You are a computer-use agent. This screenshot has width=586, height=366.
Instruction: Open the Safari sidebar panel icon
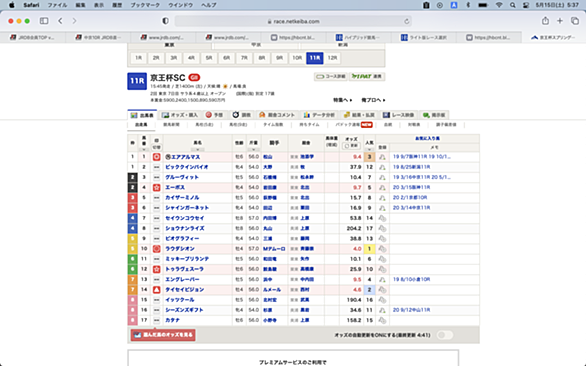point(44,21)
